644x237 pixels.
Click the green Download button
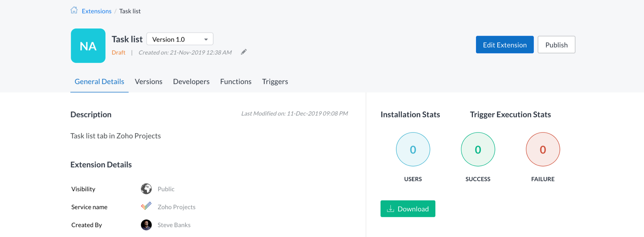pyautogui.click(x=408, y=209)
